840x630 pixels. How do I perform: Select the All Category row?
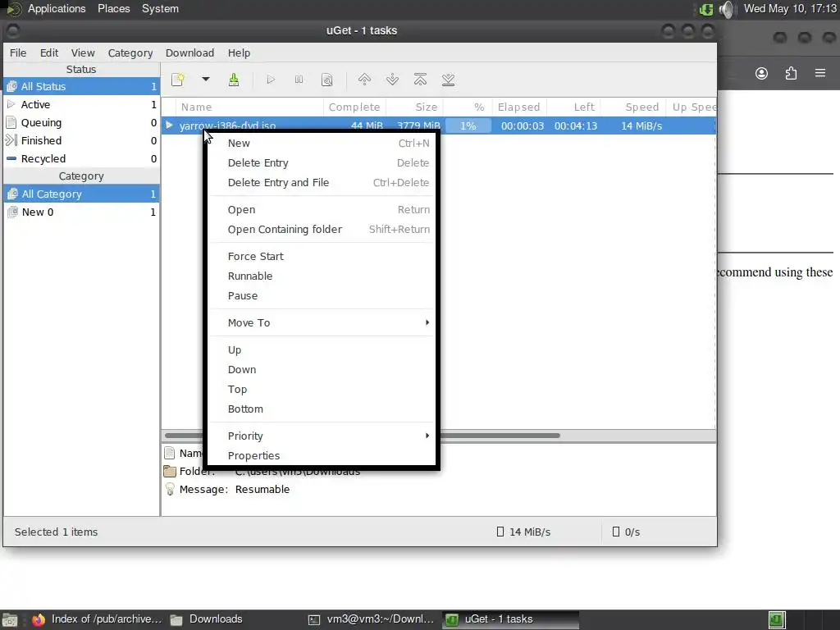[x=81, y=194]
